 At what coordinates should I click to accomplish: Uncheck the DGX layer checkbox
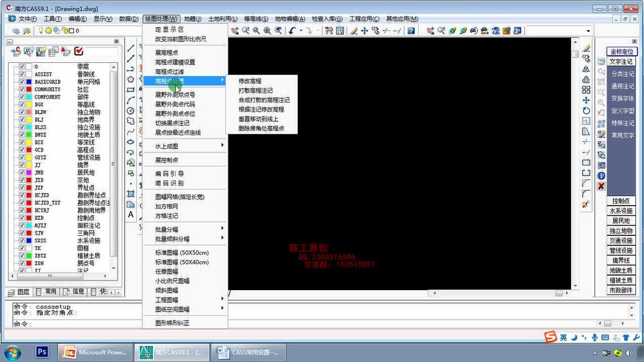click(x=22, y=105)
